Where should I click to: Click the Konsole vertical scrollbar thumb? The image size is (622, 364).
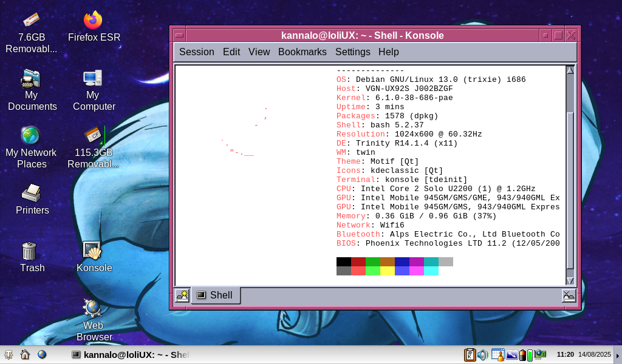[x=570, y=190]
